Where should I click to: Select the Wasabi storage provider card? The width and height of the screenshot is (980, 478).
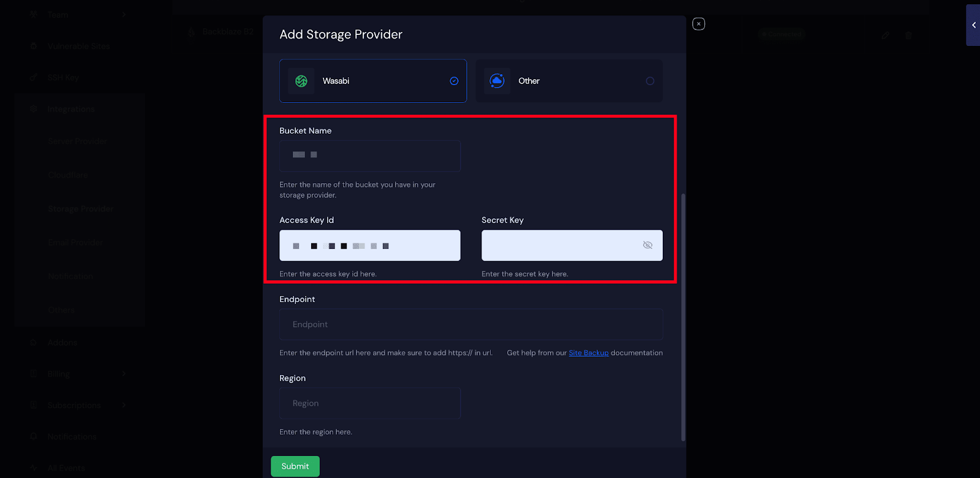[373, 81]
